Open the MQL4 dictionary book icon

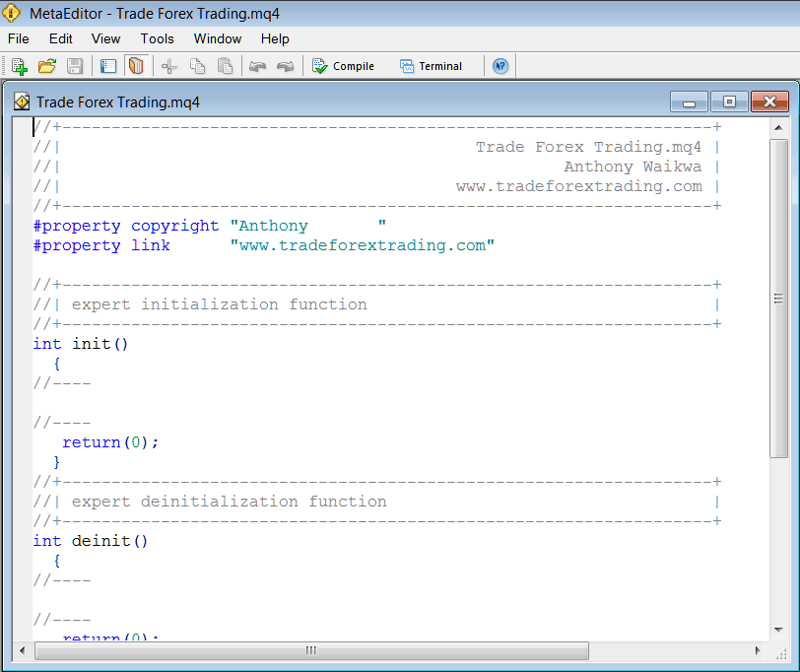click(x=135, y=65)
